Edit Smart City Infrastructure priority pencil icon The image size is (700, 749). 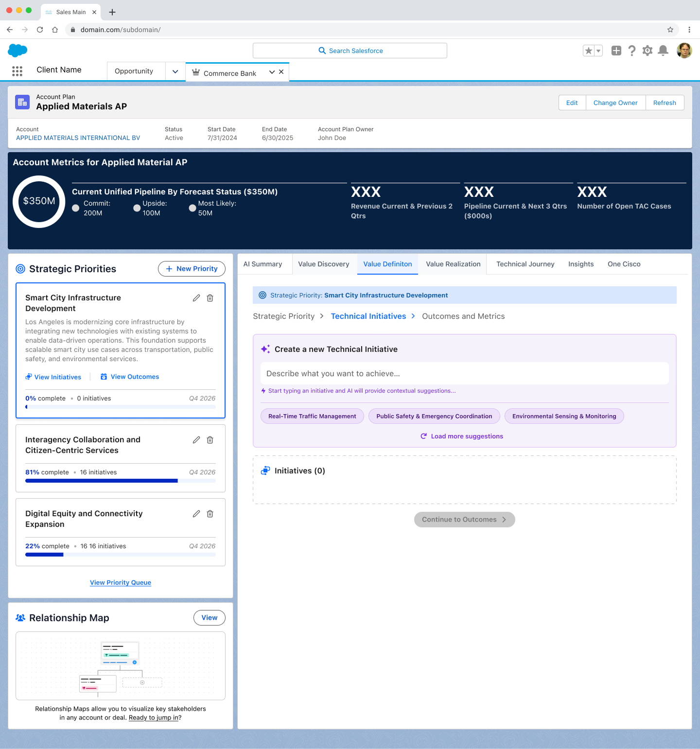(196, 298)
